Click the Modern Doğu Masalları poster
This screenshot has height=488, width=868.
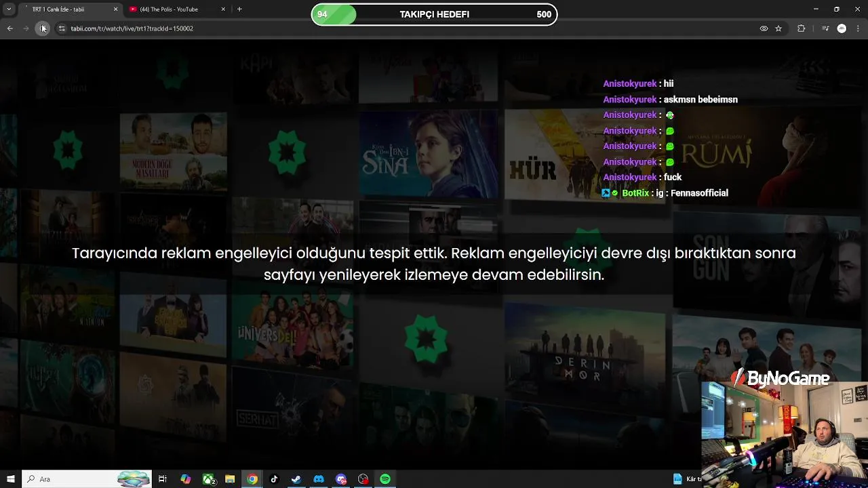coord(173,152)
